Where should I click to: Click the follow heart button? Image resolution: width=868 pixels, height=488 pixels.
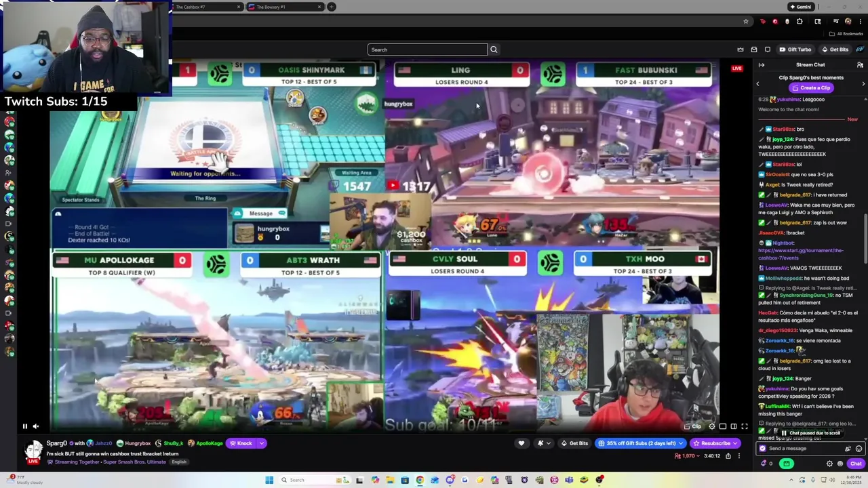pyautogui.click(x=521, y=443)
